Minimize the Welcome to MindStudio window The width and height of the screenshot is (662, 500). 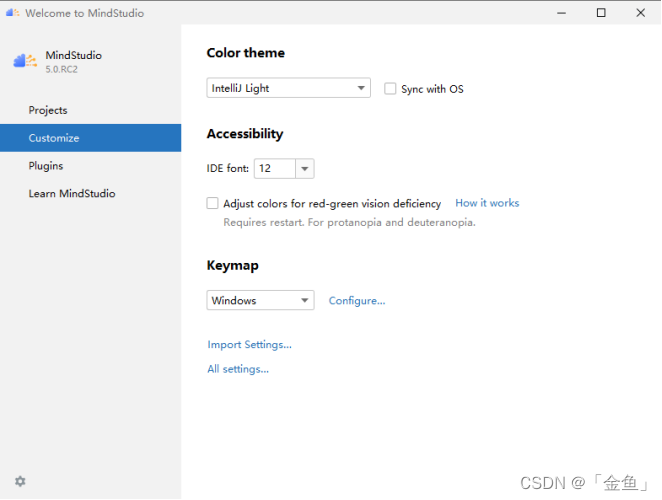pyautogui.click(x=561, y=13)
